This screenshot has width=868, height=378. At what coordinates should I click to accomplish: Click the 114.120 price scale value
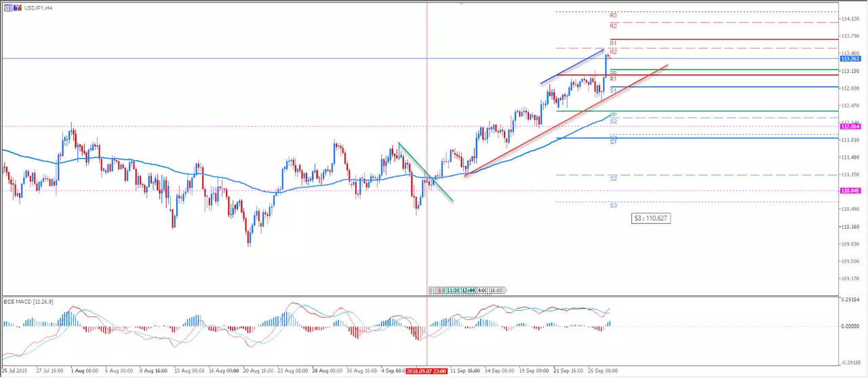pyautogui.click(x=850, y=18)
